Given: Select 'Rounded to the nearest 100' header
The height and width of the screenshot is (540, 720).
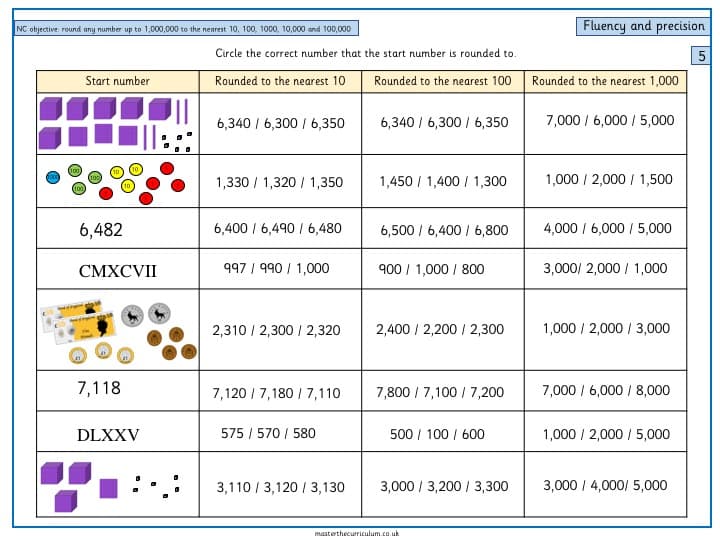Looking at the screenshot, I should pos(443,81).
